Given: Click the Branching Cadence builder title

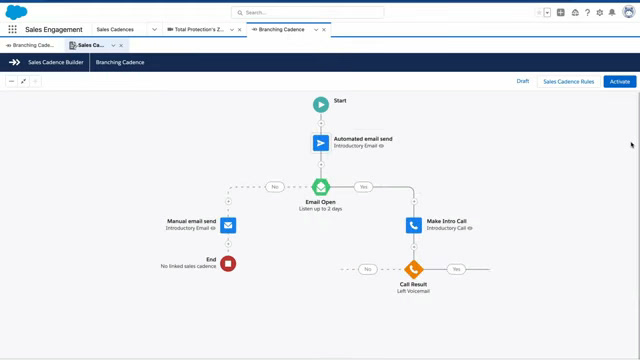Looking at the screenshot, I should [x=120, y=62].
